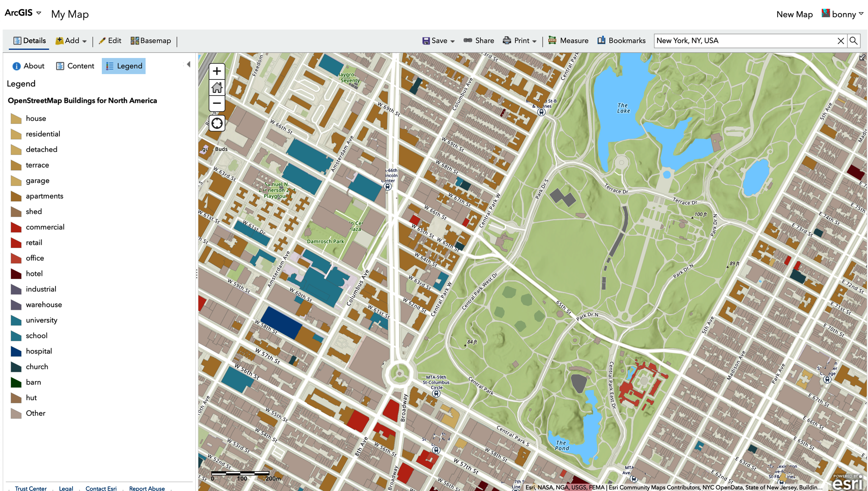The image size is (868, 491).
Task: Click the house legend swatch
Action: (x=16, y=119)
